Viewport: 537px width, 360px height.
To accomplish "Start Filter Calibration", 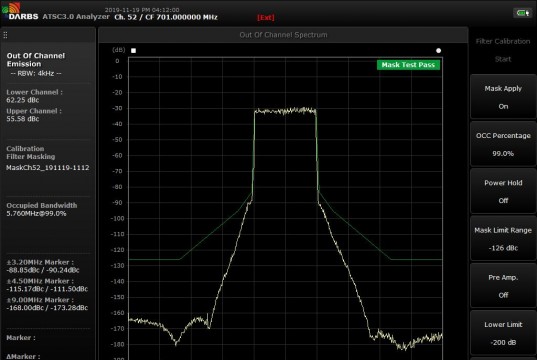I will coord(503,50).
